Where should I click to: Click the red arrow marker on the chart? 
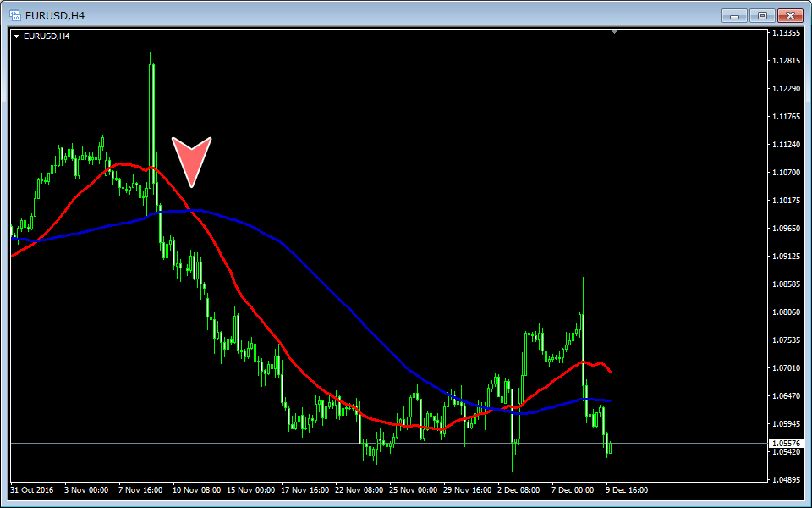click(192, 158)
